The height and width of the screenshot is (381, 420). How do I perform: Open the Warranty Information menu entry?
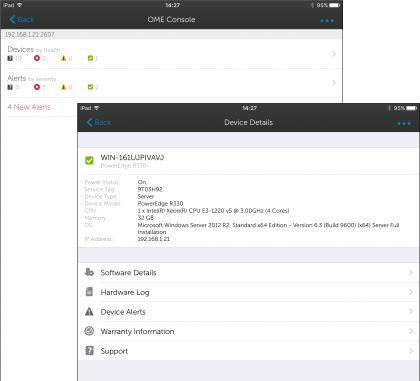coord(248,331)
